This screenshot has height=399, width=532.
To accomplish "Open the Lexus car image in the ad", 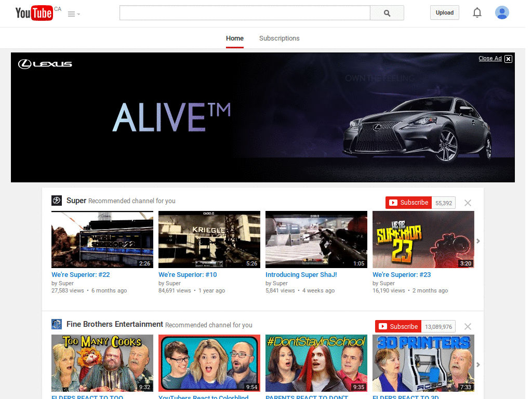I will point(417,130).
